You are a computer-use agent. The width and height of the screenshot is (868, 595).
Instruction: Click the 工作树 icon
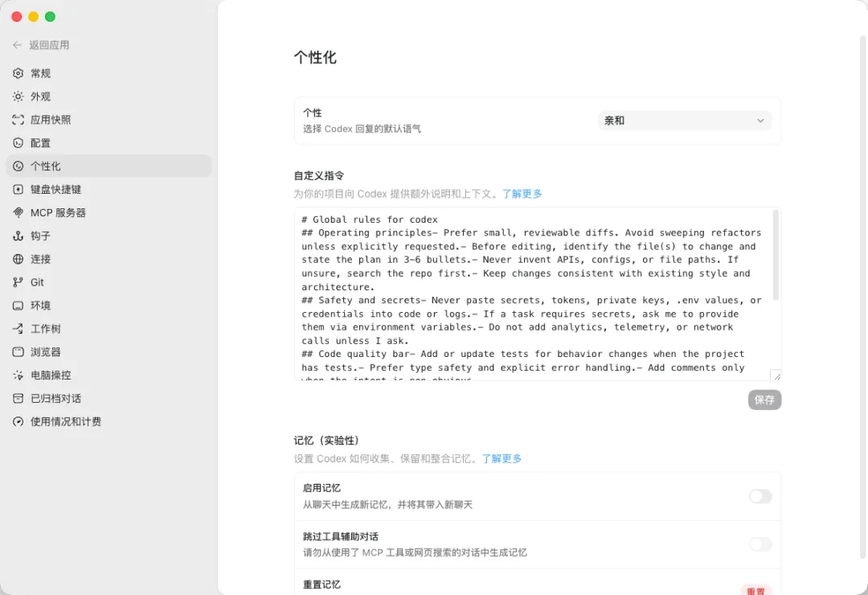[x=18, y=329]
